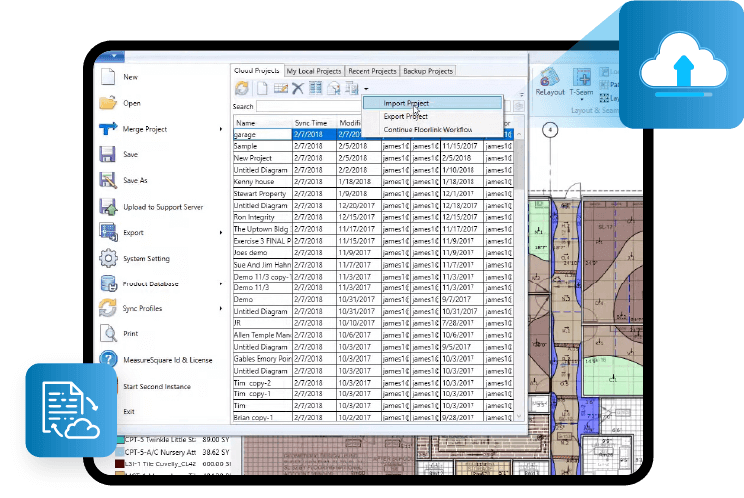Expand the Merge Project submenu arrow
Image resolution: width=744 pixels, height=498 pixels.
click(x=221, y=129)
